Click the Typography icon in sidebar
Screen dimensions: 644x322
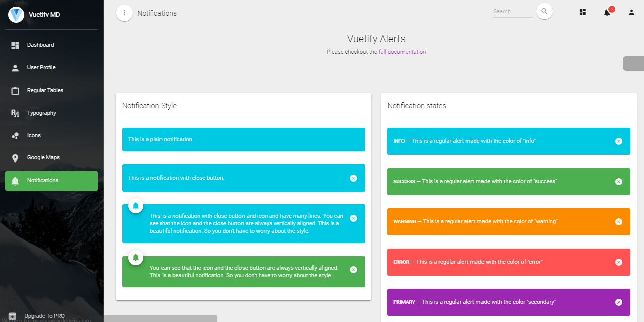pos(15,113)
